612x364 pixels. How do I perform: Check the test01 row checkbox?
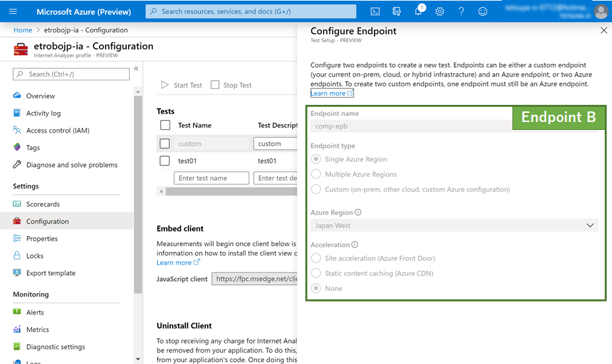[165, 161]
